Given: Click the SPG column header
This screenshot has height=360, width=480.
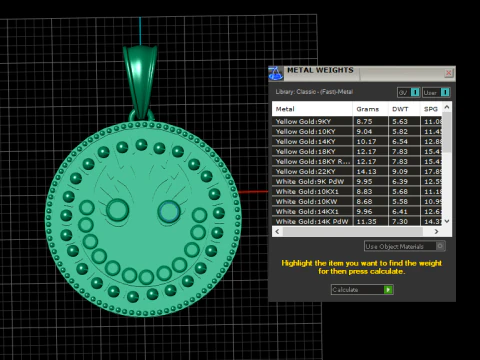Looking at the screenshot, I should pos(431,109).
